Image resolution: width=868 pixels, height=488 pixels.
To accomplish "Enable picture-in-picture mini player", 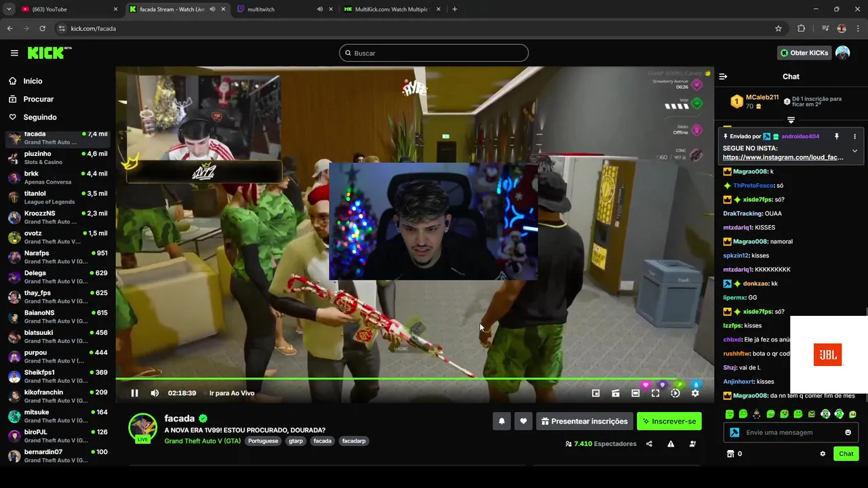I will [595, 393].
